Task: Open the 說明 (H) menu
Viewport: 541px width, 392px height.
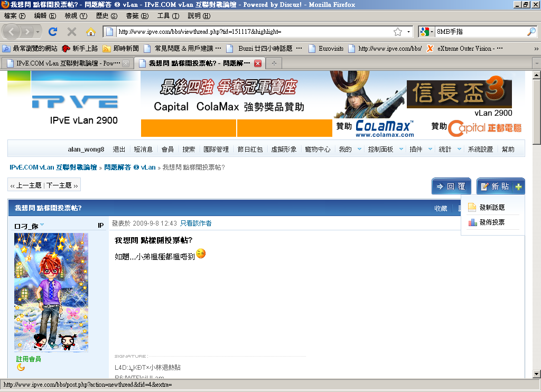Action: (199, 16)
